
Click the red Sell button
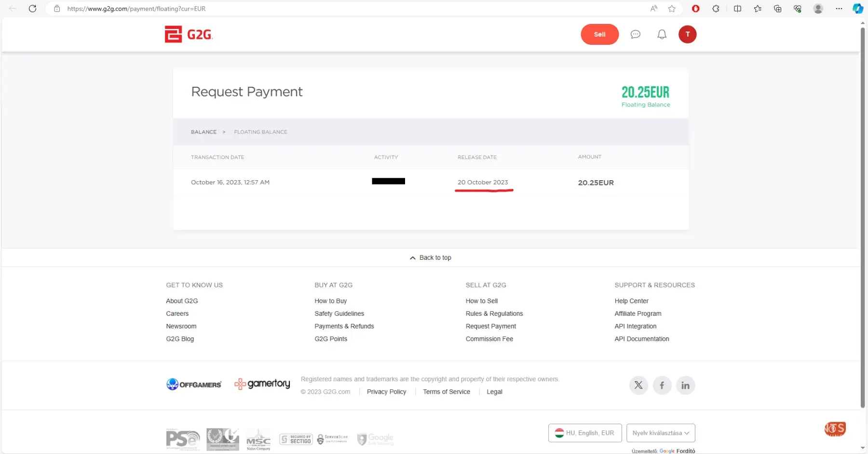[599, 34]
